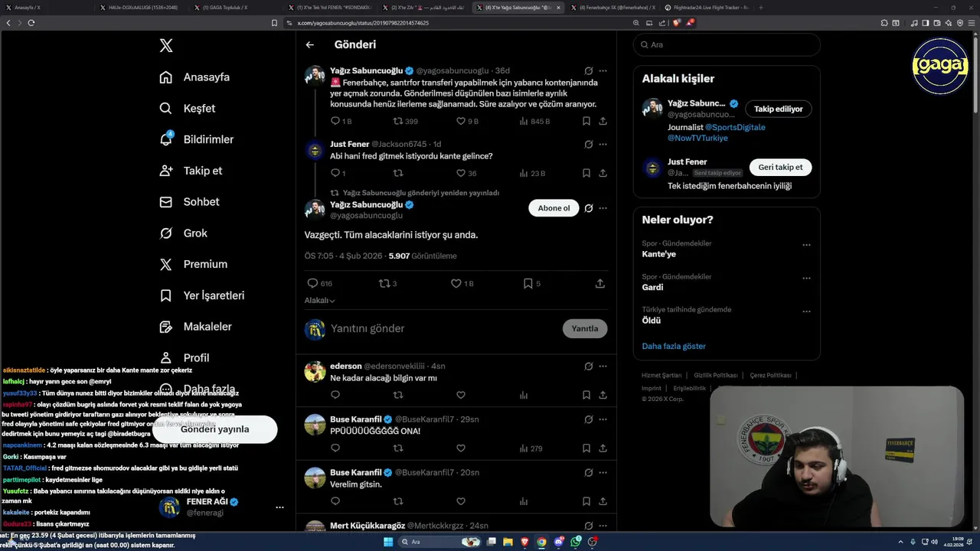The width and height of the screenshot is (980, 551).
Task: Open more options for Gardi trend
Action: (806, 279)
